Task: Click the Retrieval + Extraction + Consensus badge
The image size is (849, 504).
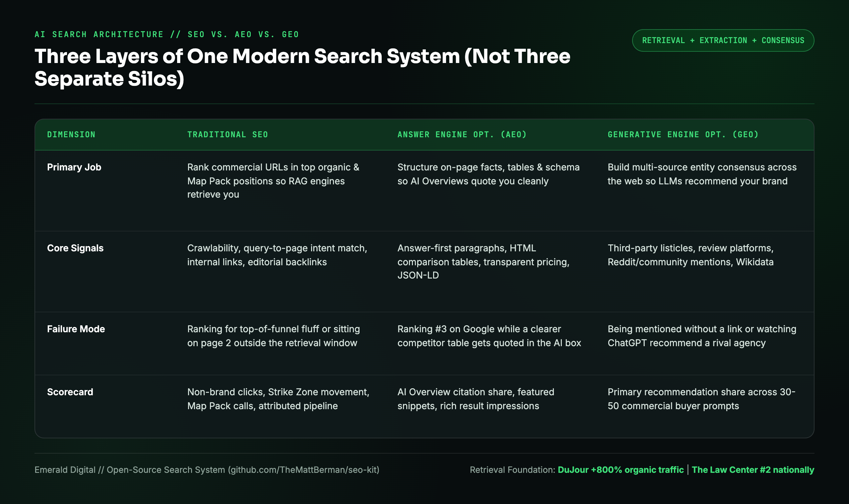Action: point(723,40)
